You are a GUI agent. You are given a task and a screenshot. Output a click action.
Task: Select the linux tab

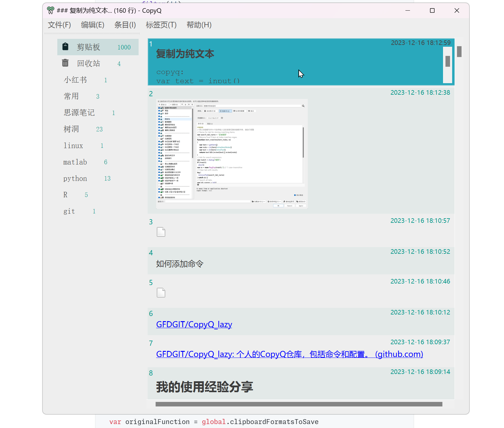click(73, 146)
